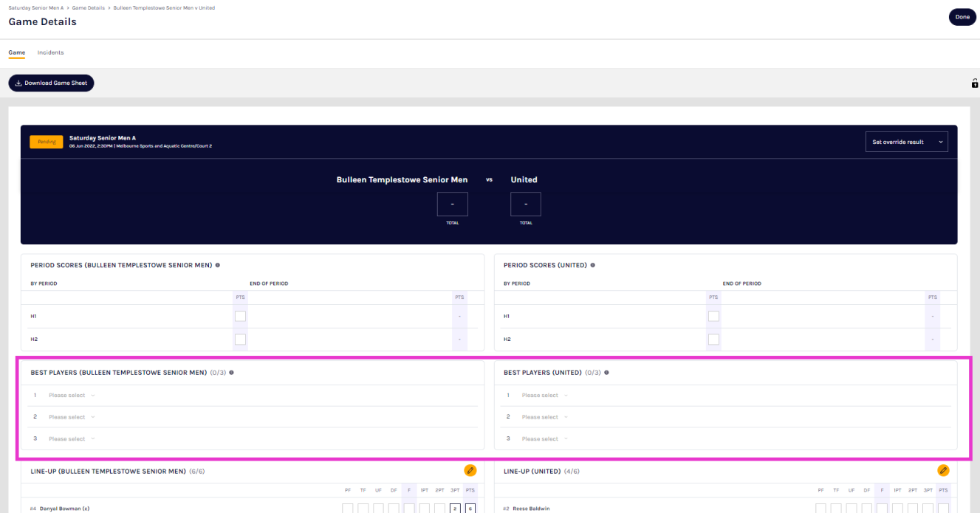
Task: Click info dot beside United period scores
Action: coord(592,265)
